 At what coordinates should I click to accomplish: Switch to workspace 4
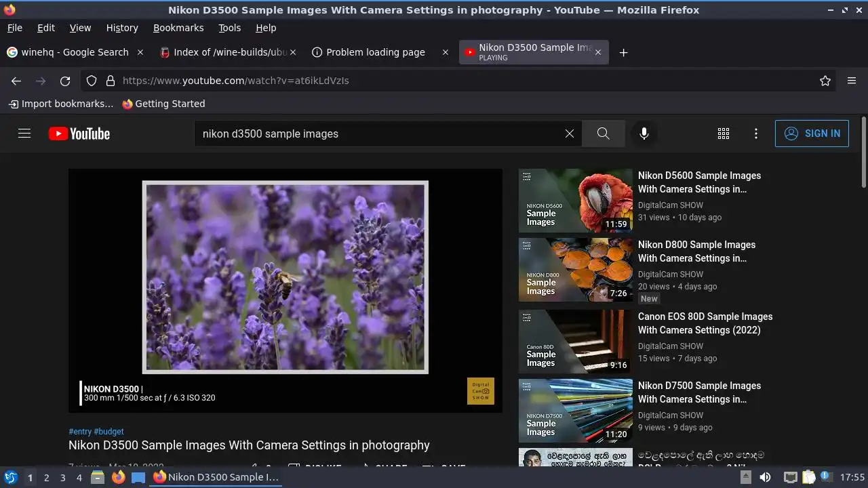tap(79, 478)
